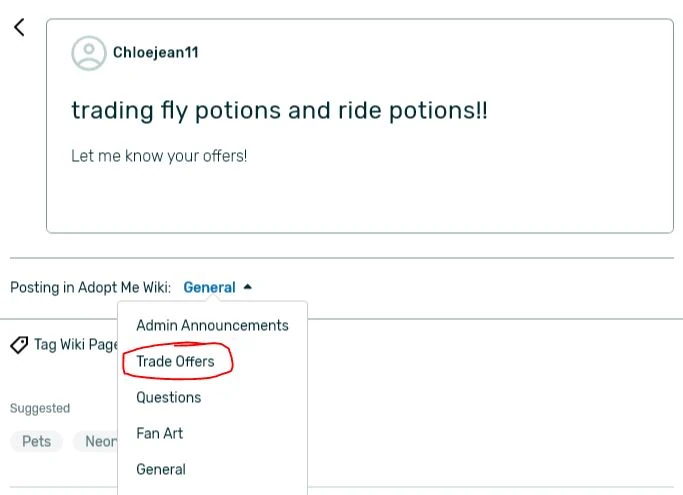
Task: Click the Suggested tags heading
Action: click(40, 408)
